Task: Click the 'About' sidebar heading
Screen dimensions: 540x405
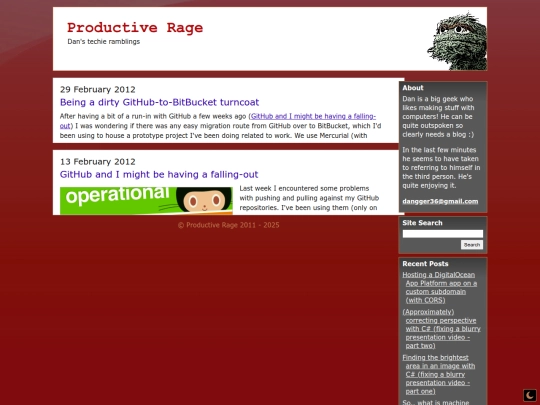Action: click(x=413, y=88)
